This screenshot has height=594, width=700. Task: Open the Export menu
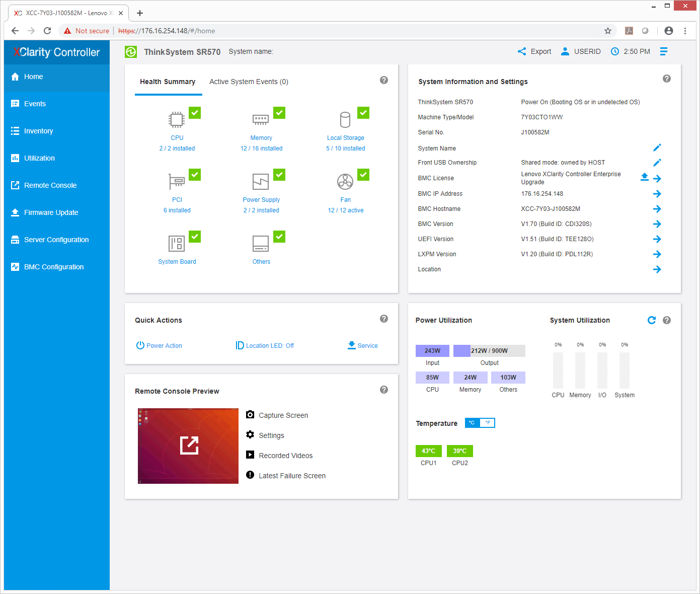click(534, 51)
